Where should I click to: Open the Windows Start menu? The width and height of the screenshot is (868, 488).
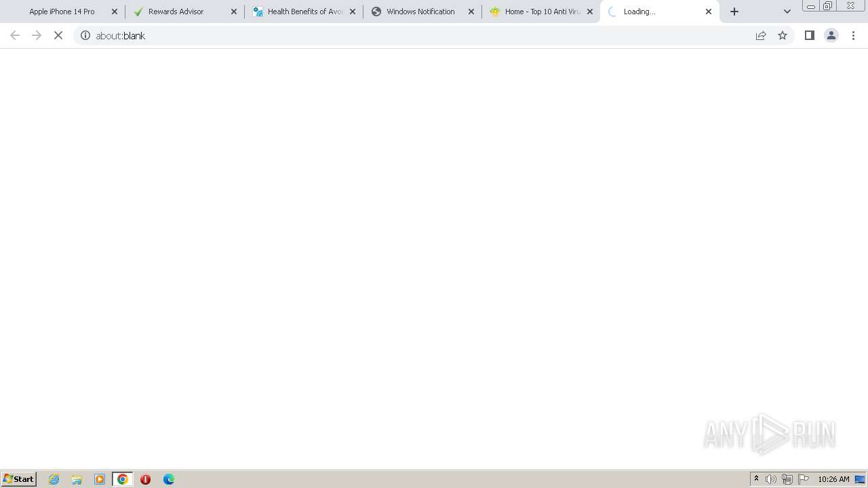pos(18,479)
